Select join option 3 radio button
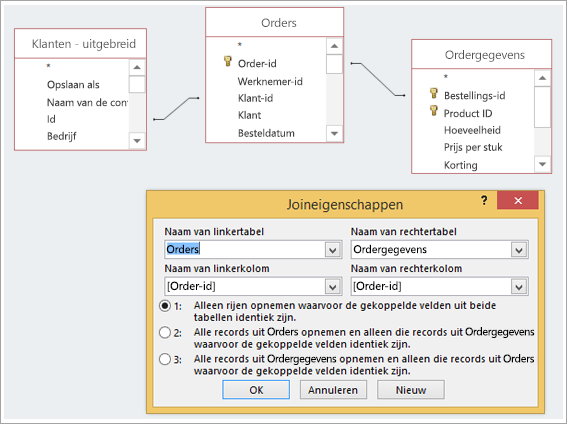567x424 pixels. [x=165, y=359]
